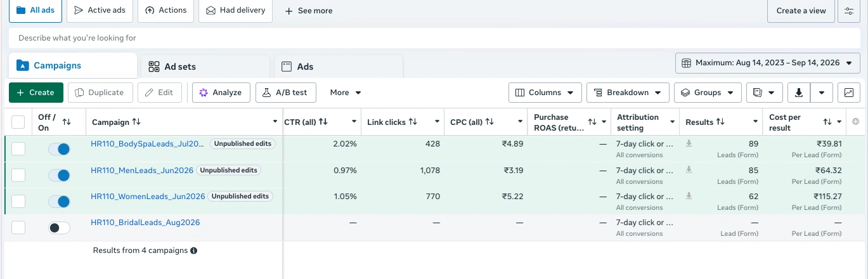868x279 pixels.
Task: Click download icon in WomenLeads results cell
Action: [689, 196]
